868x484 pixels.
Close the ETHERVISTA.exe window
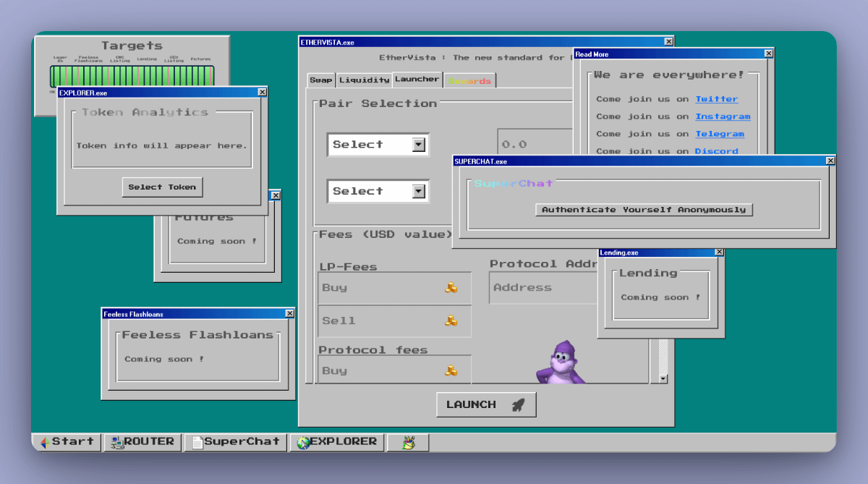pyautogui.click(x=668, y=42)
